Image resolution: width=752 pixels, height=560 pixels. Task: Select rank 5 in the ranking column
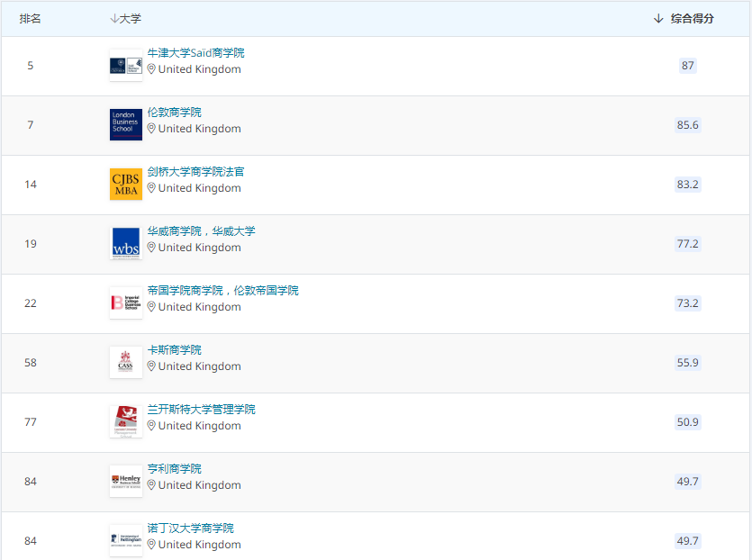31,65
